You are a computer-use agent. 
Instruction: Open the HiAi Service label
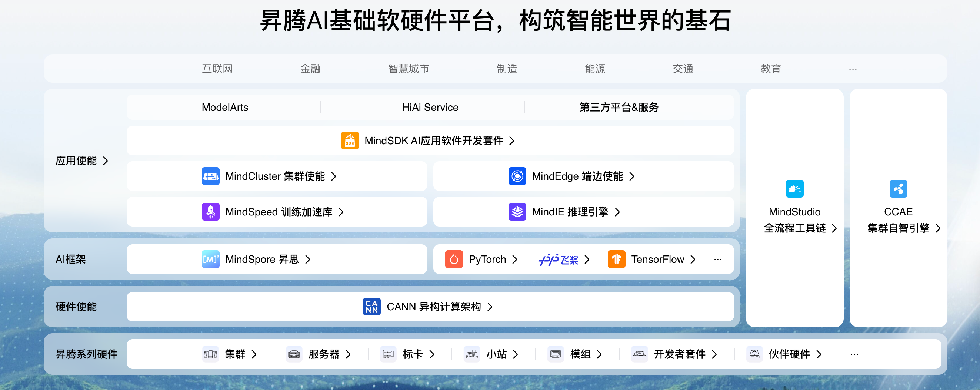tap(430, 108)
